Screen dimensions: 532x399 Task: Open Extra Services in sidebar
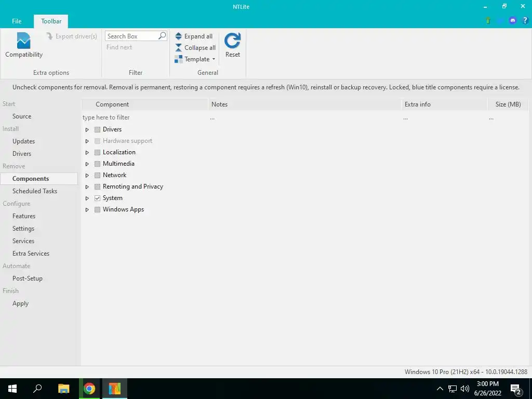31,254
